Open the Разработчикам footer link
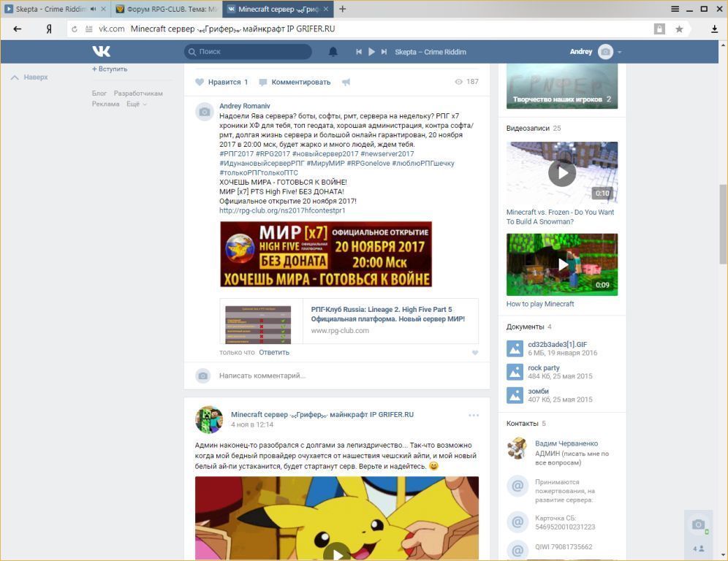Image resolution: width=728 pixels, height=561 pixels. (x=138, y=93)
